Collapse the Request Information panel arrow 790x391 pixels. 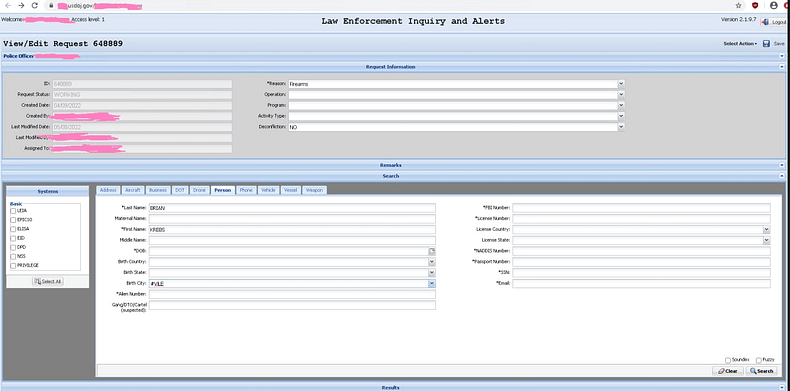781,67
